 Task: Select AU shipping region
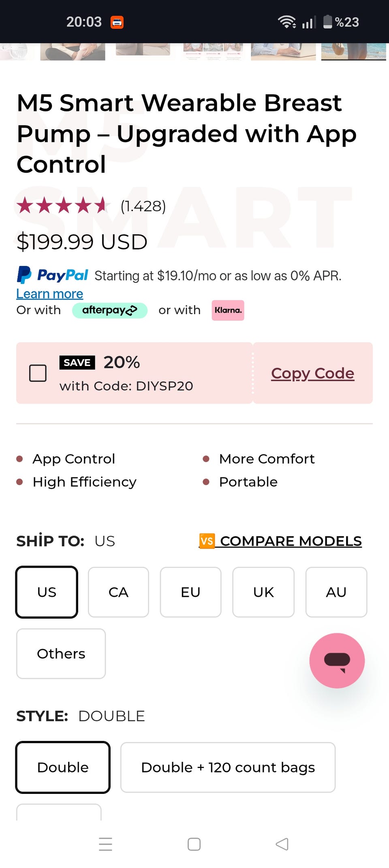[336, 592]
